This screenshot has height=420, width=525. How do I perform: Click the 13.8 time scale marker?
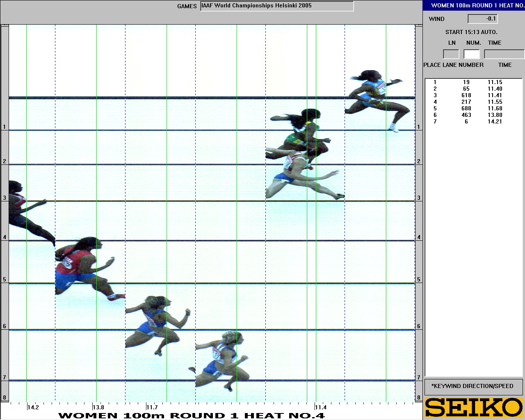point(98,407)
